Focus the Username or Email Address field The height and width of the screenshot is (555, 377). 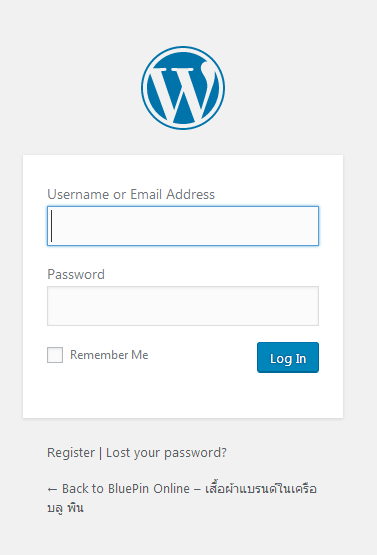[x=183, y=226]
